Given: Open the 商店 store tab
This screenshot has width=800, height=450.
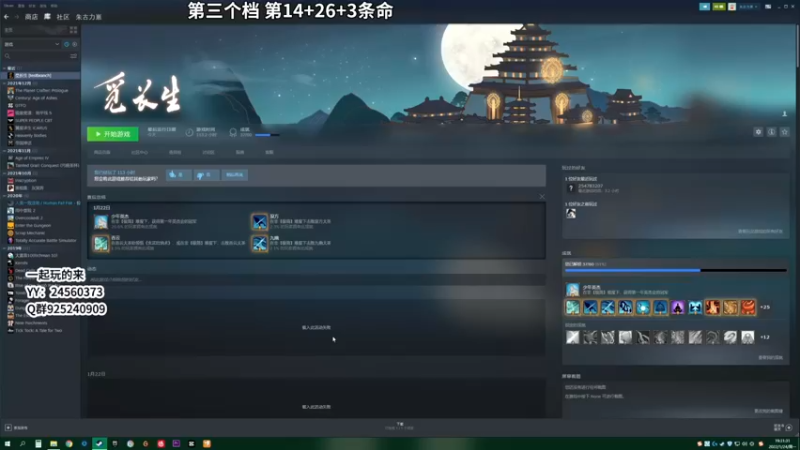Looking at the screenshot, I should (31, 17).
